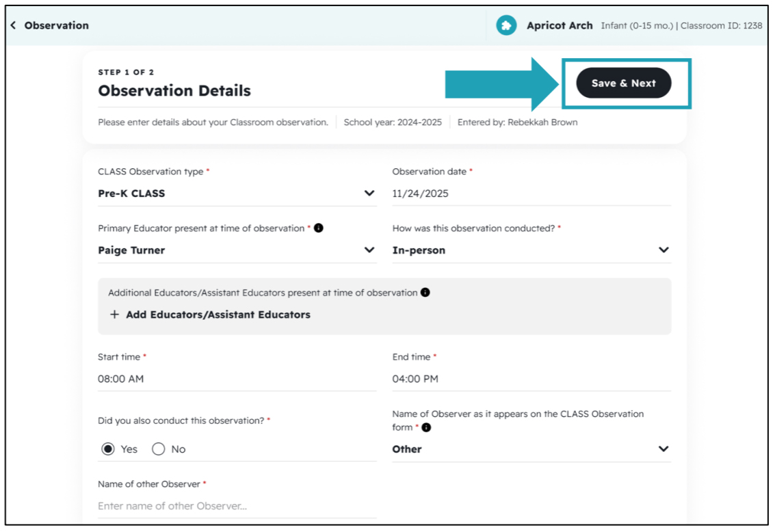Click the End time field 04:00 PM
Screen dimensions: 775x532
(531, 379)
